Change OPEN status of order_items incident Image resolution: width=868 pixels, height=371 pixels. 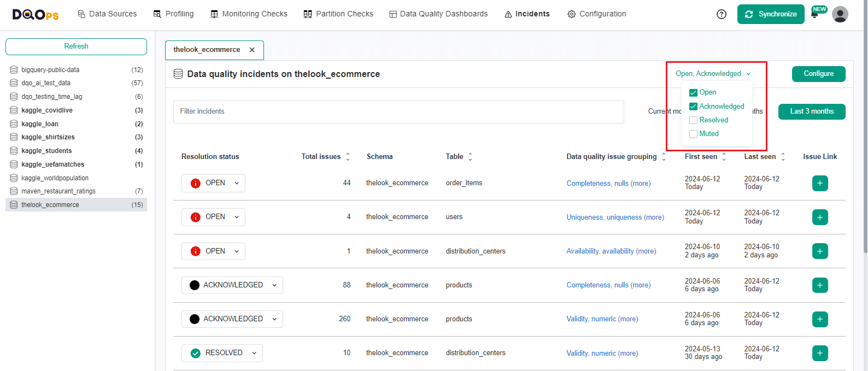coord(213,183)
